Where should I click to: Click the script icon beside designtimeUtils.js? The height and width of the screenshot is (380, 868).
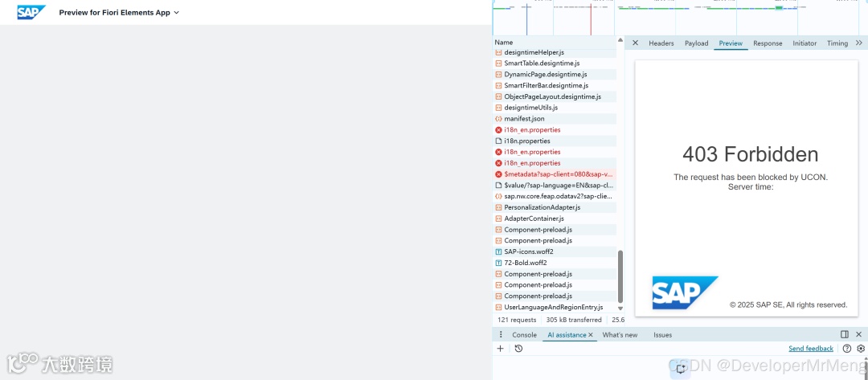498,108
